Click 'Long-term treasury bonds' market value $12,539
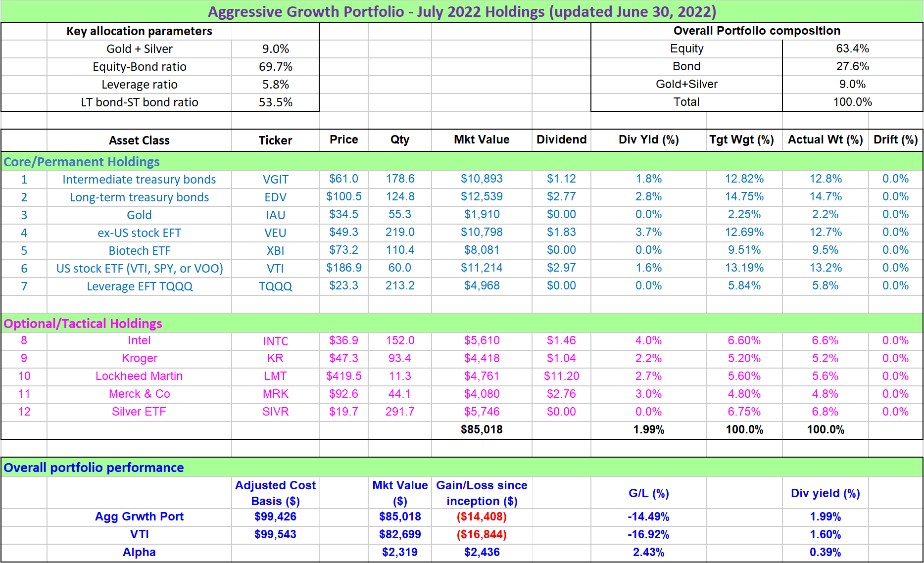This screenshot has height=563, width=924. click(x=482, y=197)
